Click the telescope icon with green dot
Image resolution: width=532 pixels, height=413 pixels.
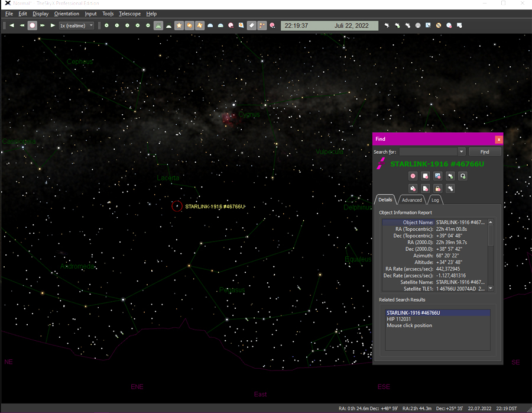point(397,25)
